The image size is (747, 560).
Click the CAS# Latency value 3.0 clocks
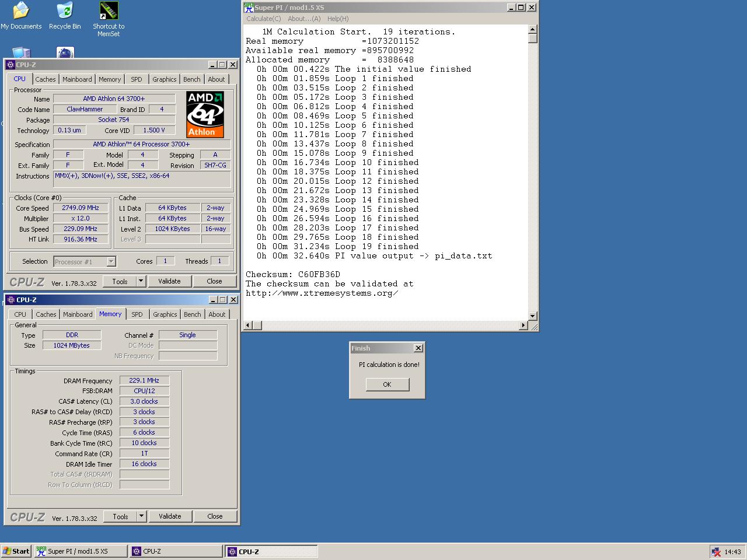(x=144, y=401)
